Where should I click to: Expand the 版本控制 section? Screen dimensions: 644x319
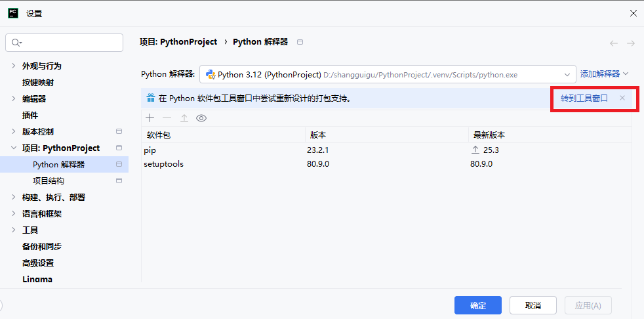14,131
